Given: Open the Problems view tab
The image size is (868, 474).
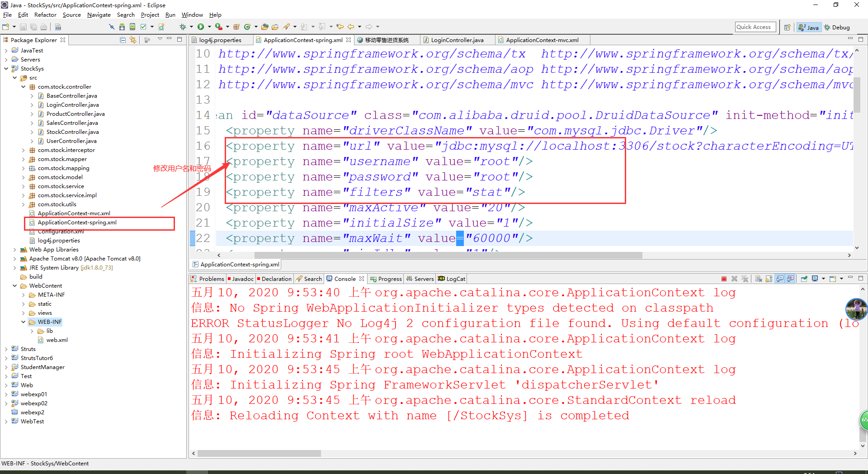Looking at the screenshot, I should coord(208,279).
